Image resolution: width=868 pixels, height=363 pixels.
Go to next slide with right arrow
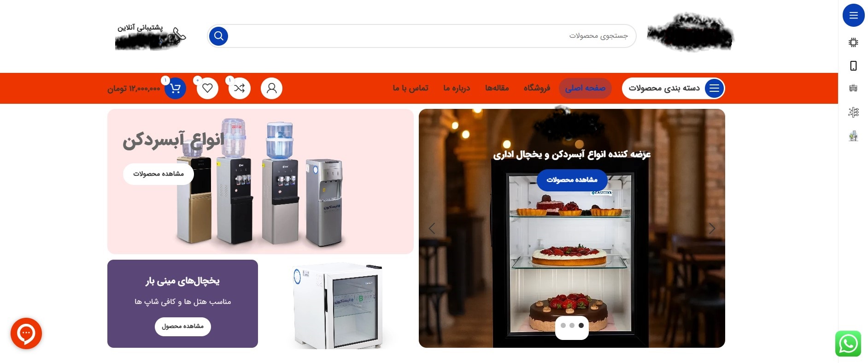click(x=712, y=228)
